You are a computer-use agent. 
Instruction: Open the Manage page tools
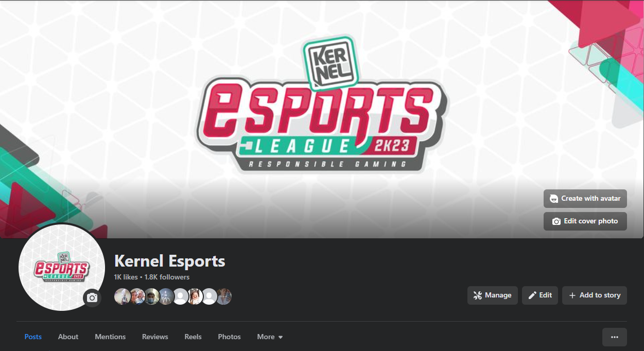click(x=493, y=295)
